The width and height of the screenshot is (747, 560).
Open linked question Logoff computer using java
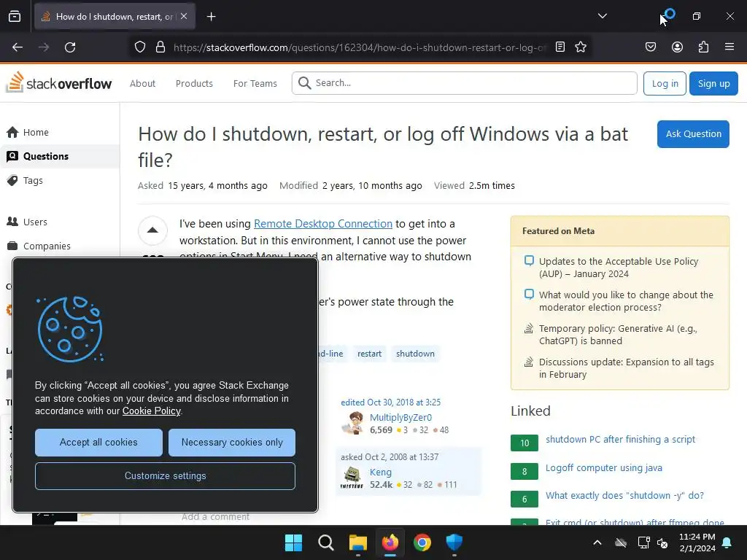click(603, 467)
